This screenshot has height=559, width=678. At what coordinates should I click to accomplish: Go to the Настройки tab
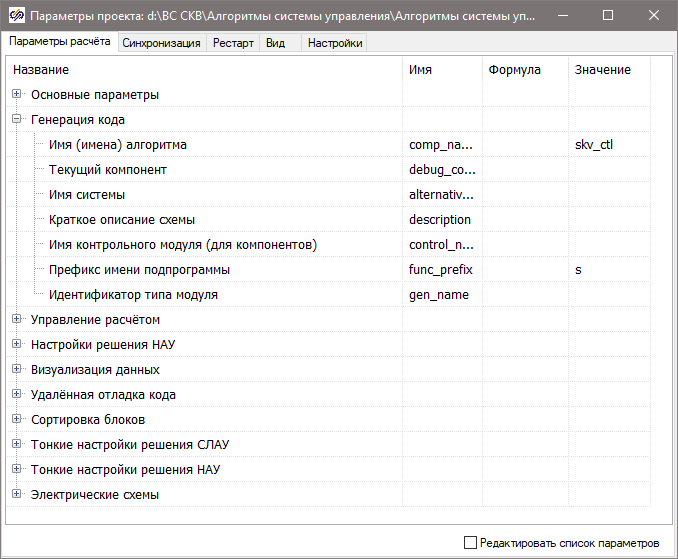(335, 43)
